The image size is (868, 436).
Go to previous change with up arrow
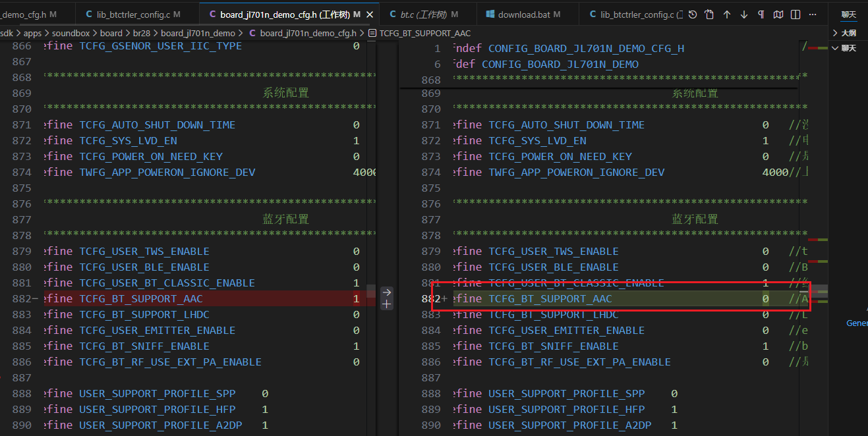point(727,14)
